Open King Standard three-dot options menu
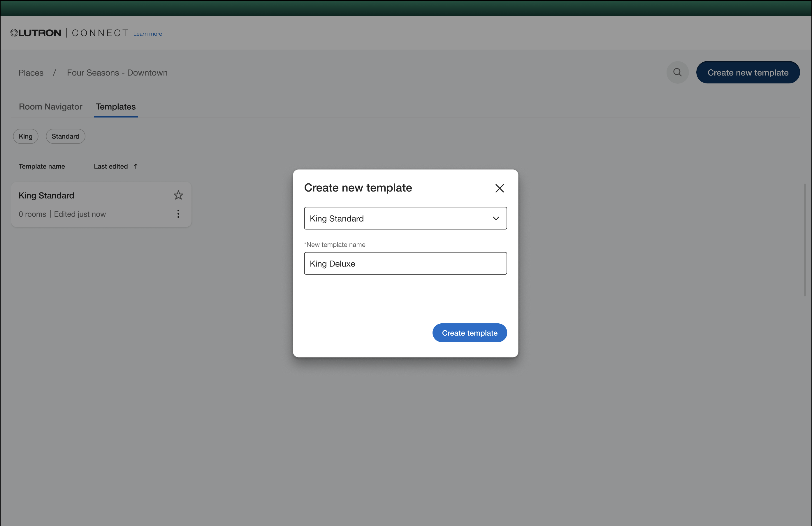 pos(178,214)
